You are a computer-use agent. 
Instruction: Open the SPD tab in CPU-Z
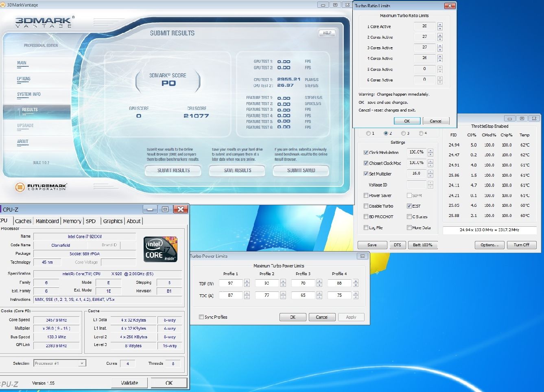tap(91, 221)
